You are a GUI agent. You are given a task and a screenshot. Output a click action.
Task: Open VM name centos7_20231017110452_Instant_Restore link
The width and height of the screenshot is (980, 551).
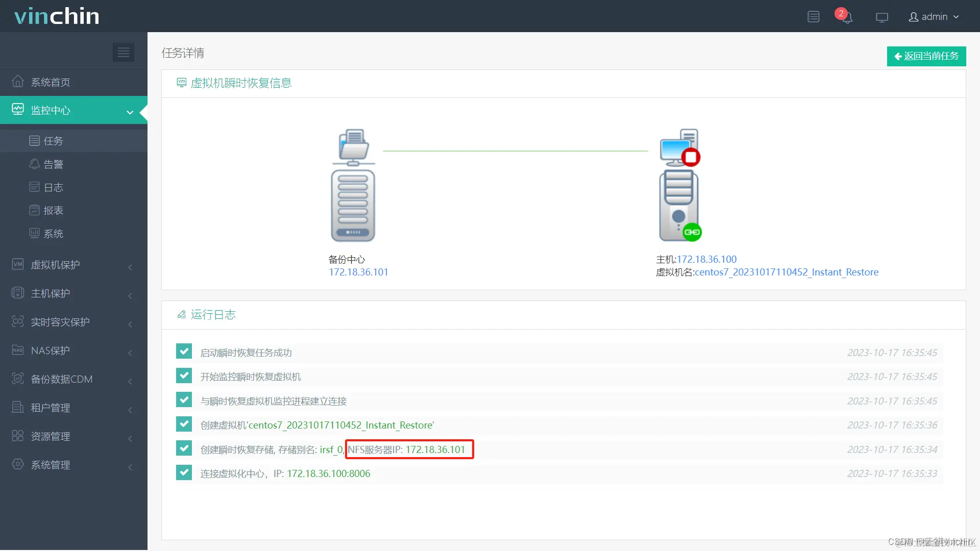point(787,272)
